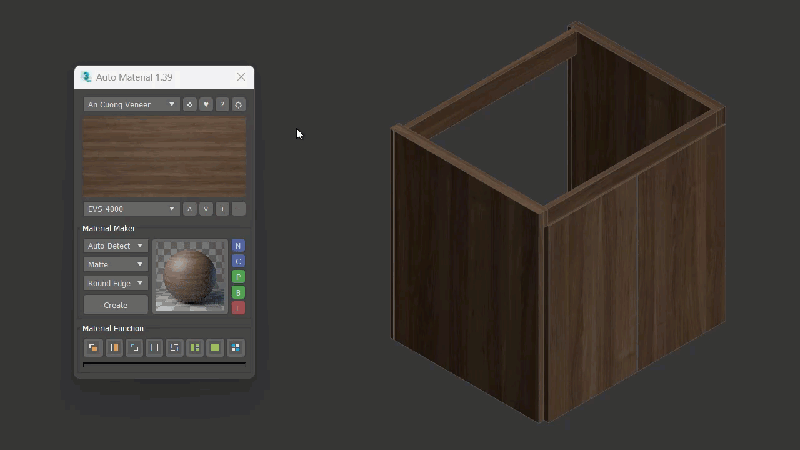This screenshot has height=450, width=800.
Task: Click the wood texture preview image
Action: coord(164,156)
